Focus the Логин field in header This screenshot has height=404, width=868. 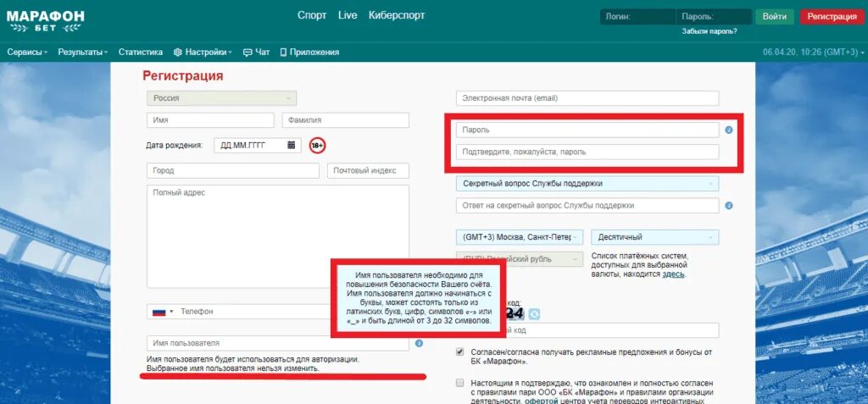pos(637,17)
